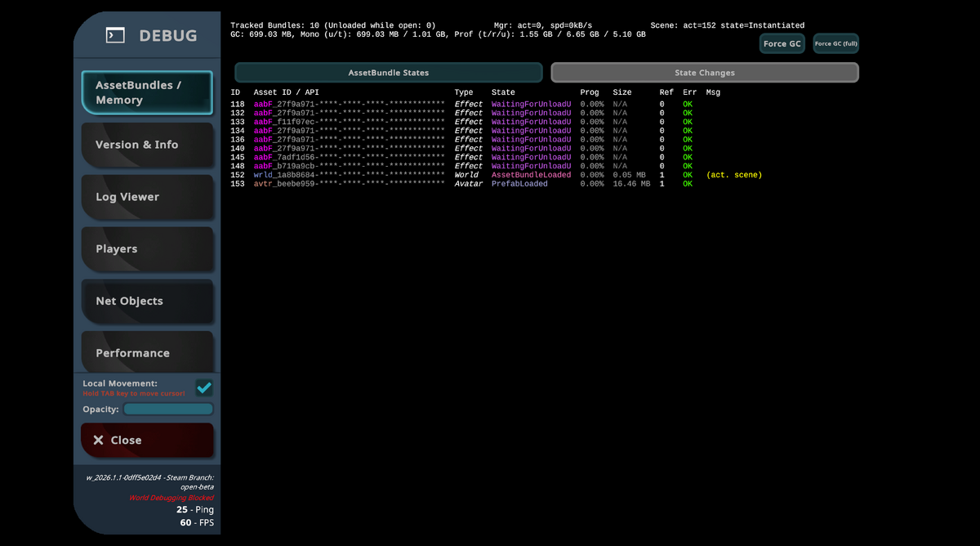
Task: Click the Size column header
Action: tap(621, 92)
